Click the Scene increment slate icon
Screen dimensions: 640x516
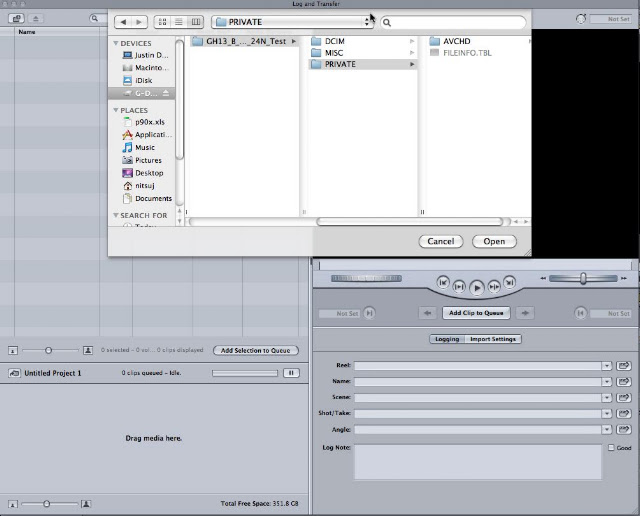coord(624,397)
